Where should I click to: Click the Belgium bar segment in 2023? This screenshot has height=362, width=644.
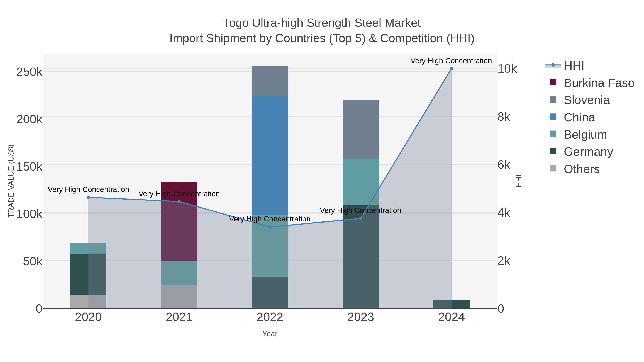tap(361, 182)
